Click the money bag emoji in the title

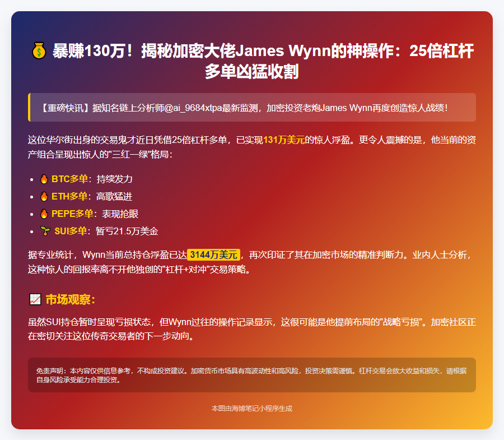(x=39, y=51)
